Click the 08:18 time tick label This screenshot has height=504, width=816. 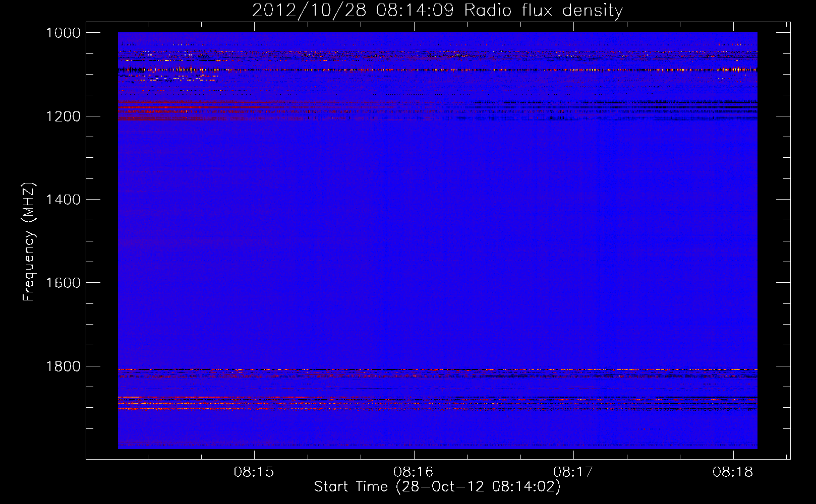[x=733, y=472]
